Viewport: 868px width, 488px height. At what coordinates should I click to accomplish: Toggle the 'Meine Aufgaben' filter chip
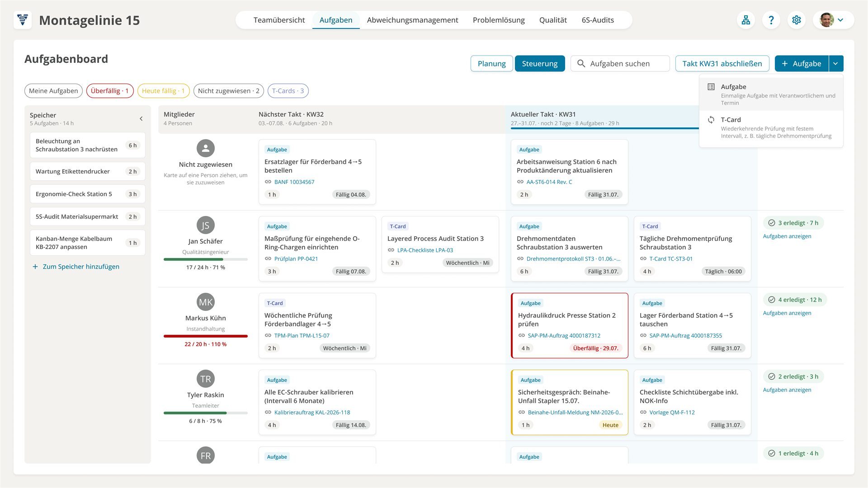(x=53, y=91)
